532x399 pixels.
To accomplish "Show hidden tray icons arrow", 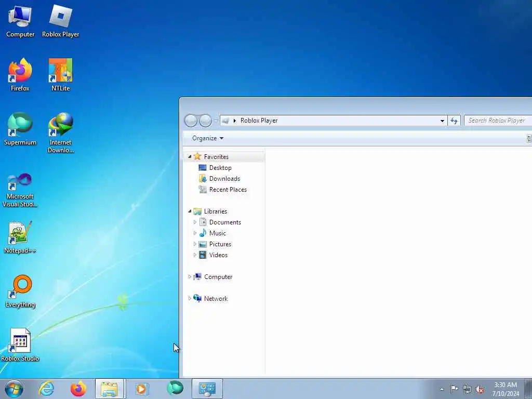I will pyautogui.click(x=442, y=390).
